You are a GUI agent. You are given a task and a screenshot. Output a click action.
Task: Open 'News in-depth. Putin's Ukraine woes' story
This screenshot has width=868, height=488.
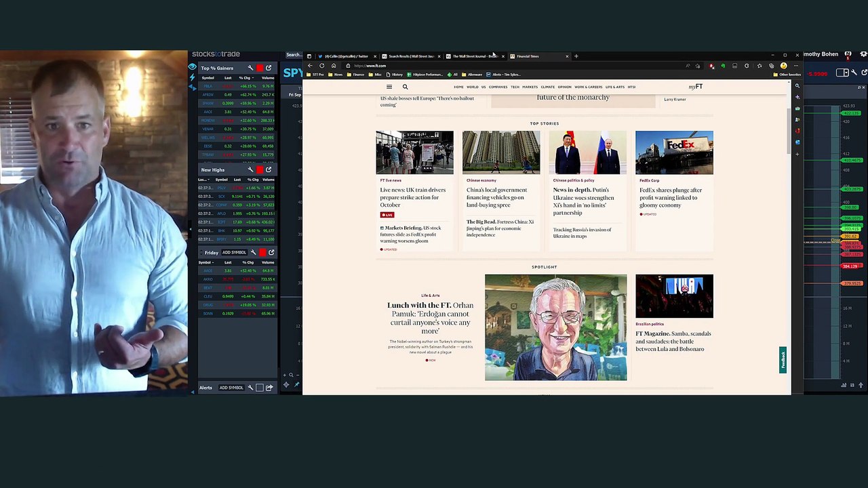584,201
